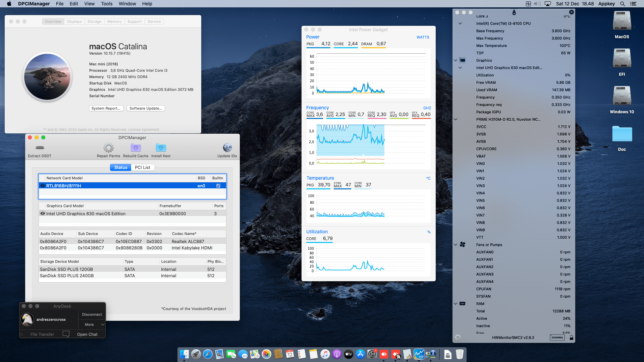The image size is (644, 362).
Task: Open the More dropdown in AnyDesk
Action: 92,324
